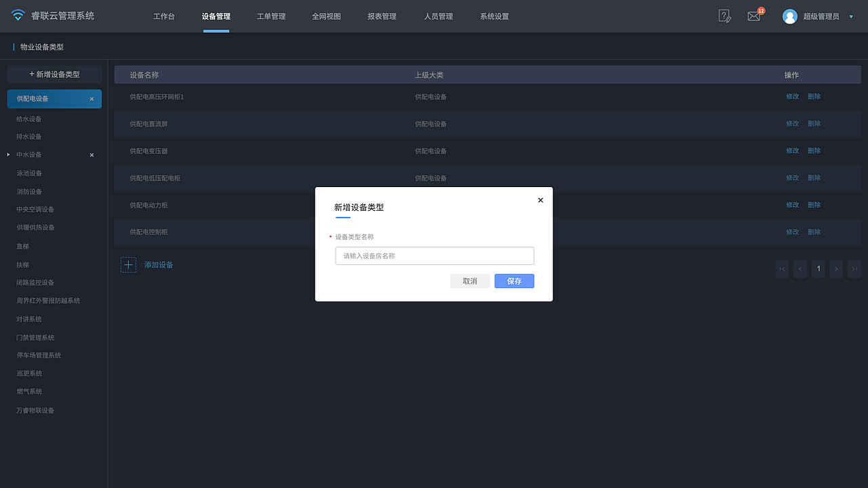This screenshot has height=488, width=868.
Task: Open the 工单管理 menu
Action: click(271, 16)
